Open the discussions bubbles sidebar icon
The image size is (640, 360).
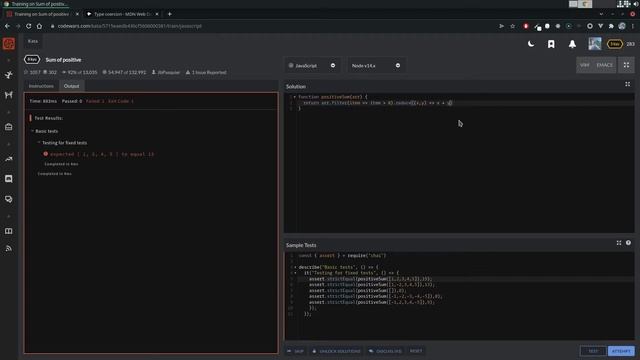(9, 199)
